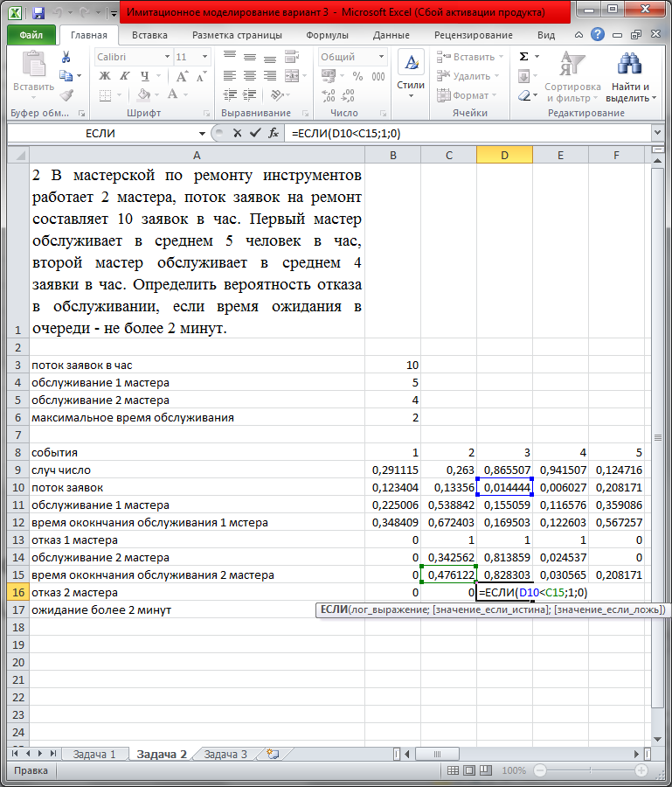Select column D header
Image resolution: width=672 pixels, height=787 pixels.
pyautogui.click(x=504, y=155)
